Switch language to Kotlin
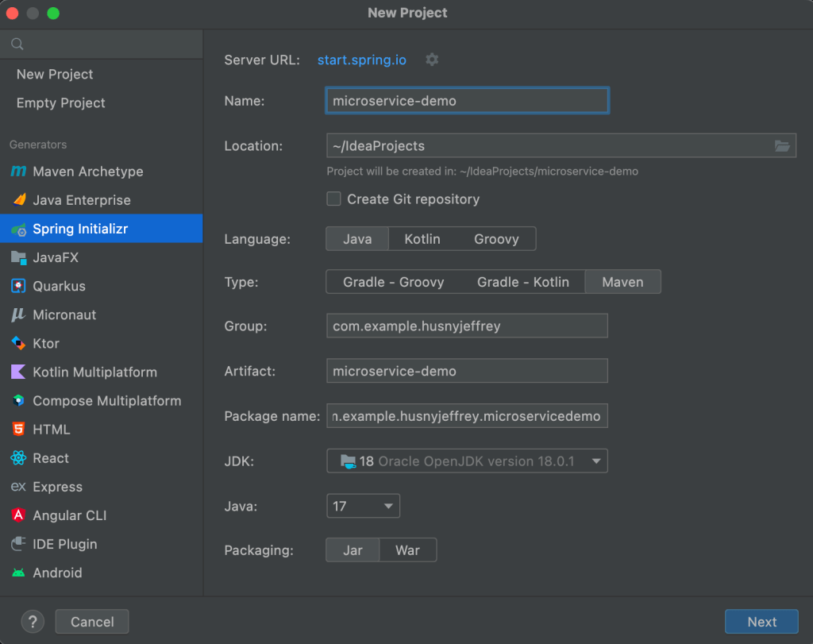Viewport: 813px width, 644px height. pos(422,239)
